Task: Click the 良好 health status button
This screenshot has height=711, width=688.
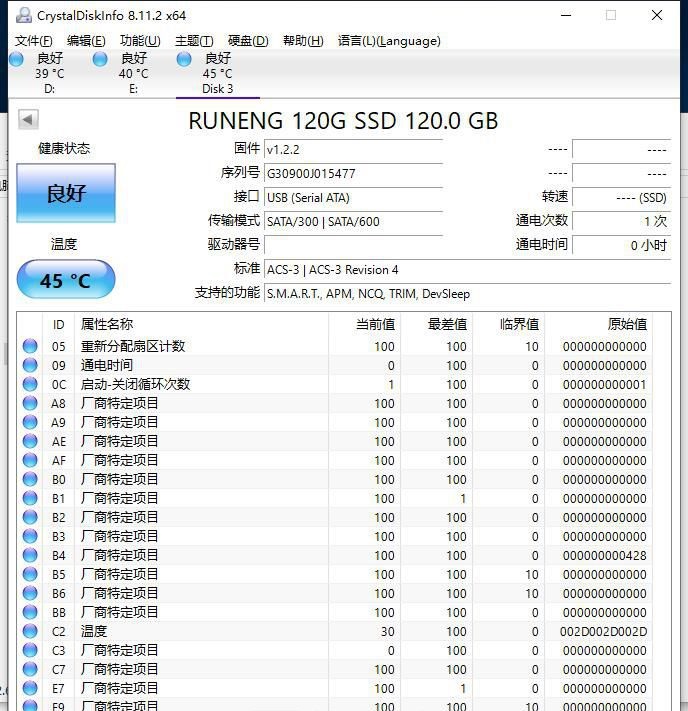Action: point(66,193)
